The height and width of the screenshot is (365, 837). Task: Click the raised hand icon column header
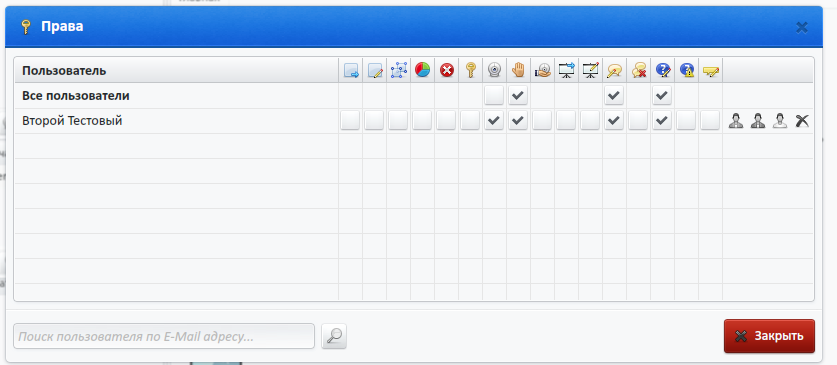coord(518,70)
